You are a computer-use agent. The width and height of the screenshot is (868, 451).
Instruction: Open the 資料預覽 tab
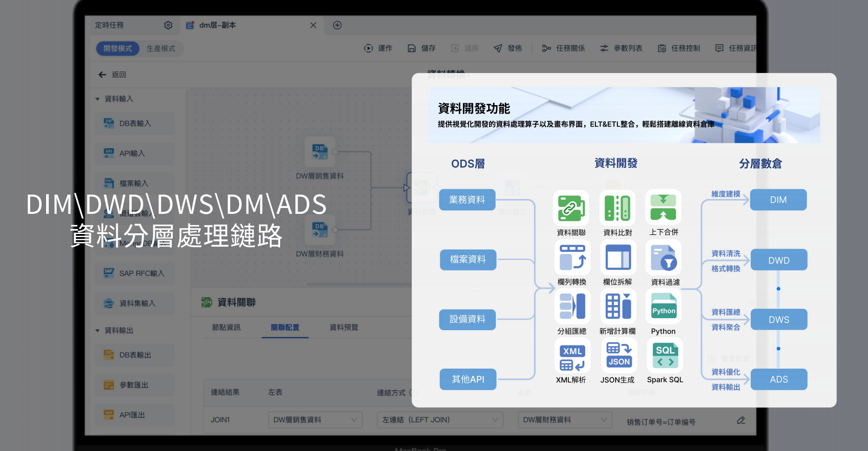click(x=344, y=328)
